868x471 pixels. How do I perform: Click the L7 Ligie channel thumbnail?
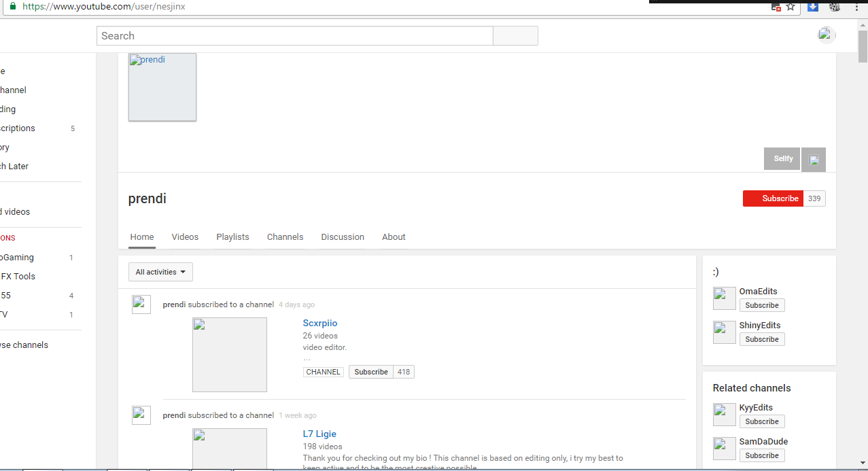230,449
